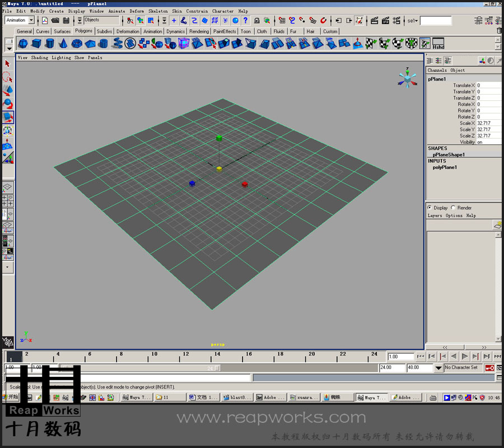Viewport: 504px width, 448px height.
Task: Switch to the Surfaces shelf tab
Action: (x=62, y=31)
